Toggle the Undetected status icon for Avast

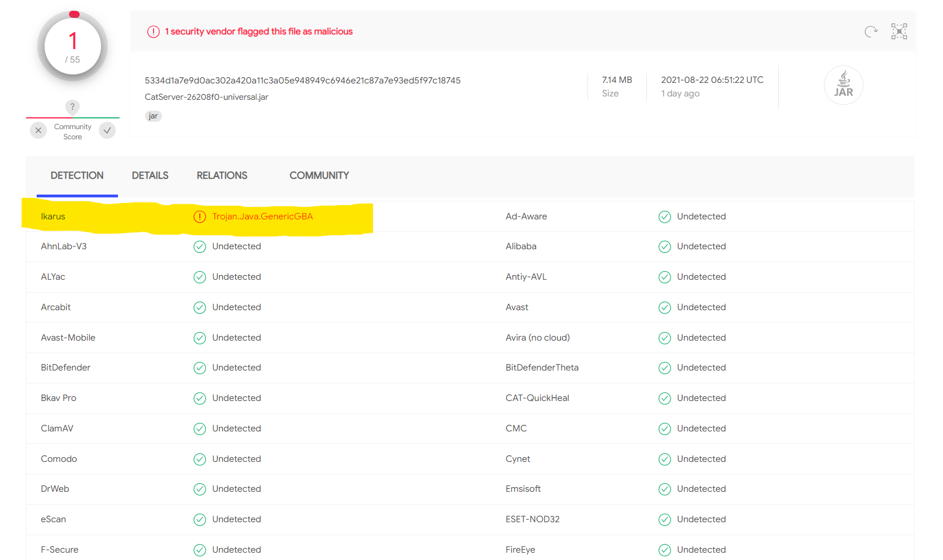[x=664, y=307]
